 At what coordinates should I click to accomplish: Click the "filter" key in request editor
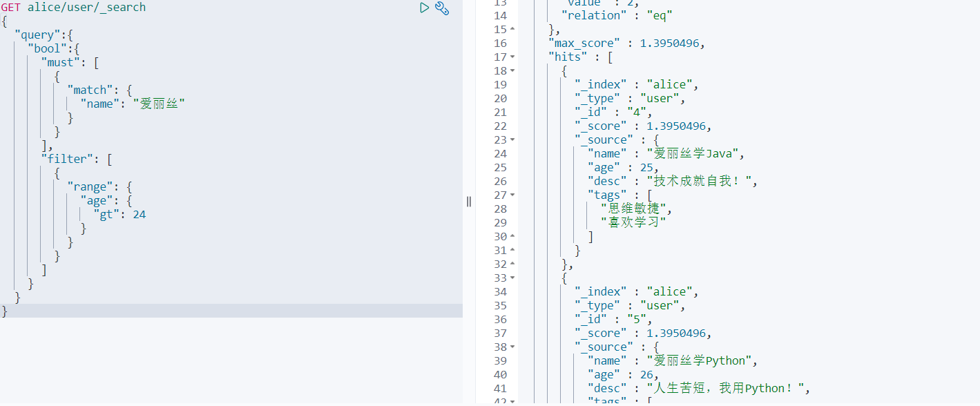point(68,159)
